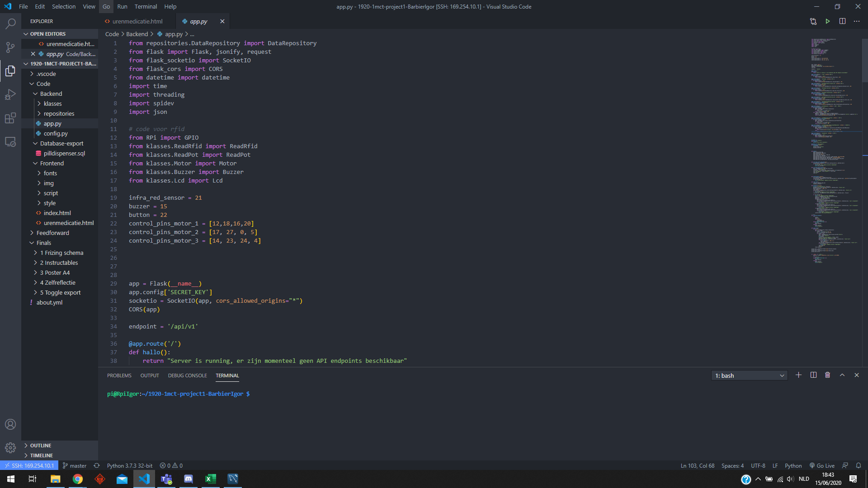Open the Extensions view
This screenshot has height=488, width=868.
pyautogui.click(x=10, y=118)
